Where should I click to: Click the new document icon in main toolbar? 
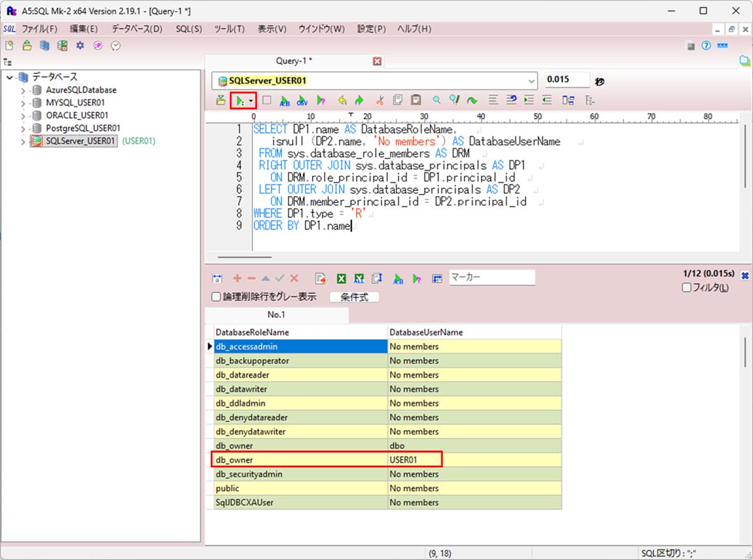coord(9,45)
